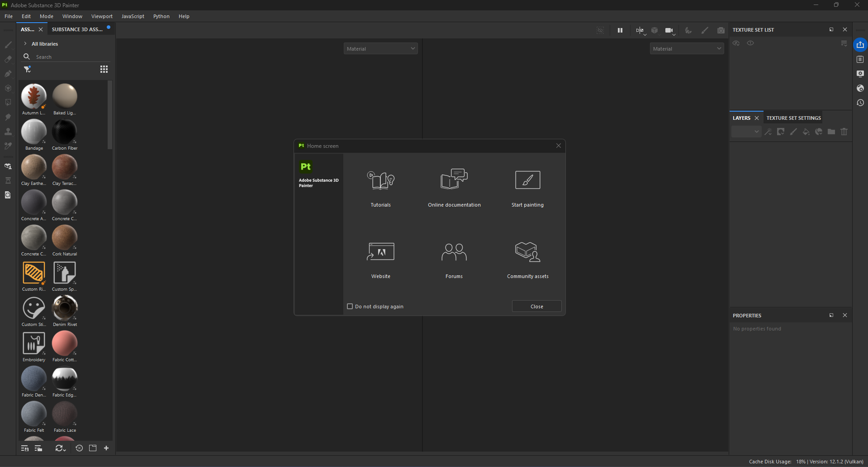Add a new resource with plus icon
The image size is (868, 467).
pos(106,448)
